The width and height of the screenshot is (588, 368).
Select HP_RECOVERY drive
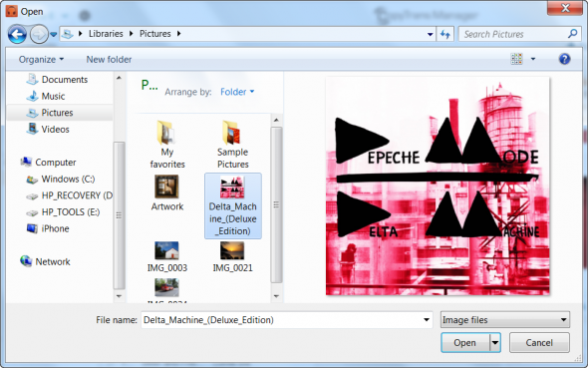[70, 195]
